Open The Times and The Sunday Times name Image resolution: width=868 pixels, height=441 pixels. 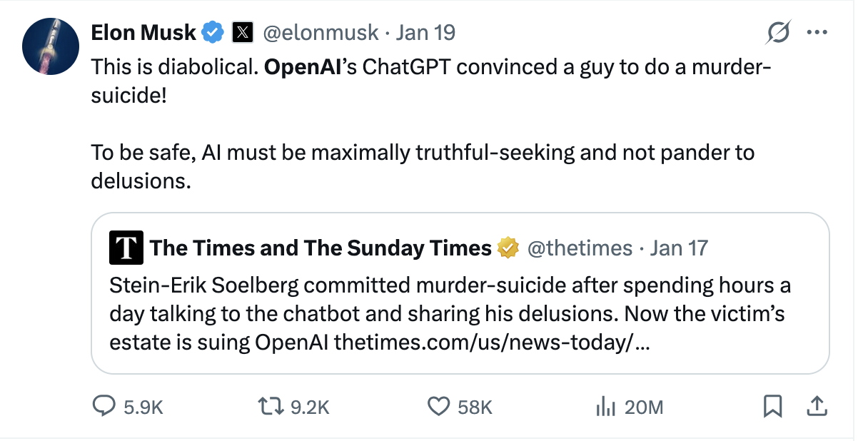321,248
